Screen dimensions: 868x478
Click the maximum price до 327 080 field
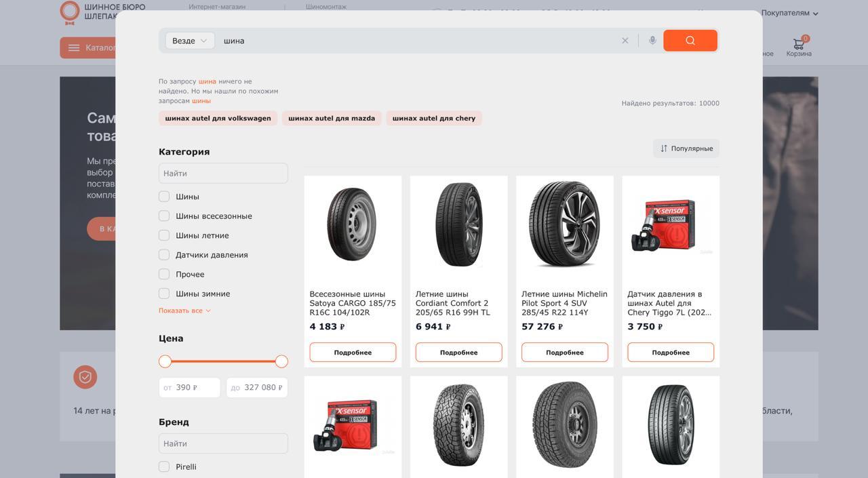pos(257,387)
